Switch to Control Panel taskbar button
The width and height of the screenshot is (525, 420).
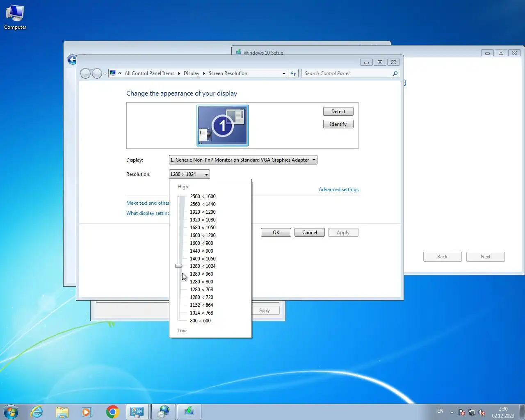pyautogui.click(x=137, y=412)
